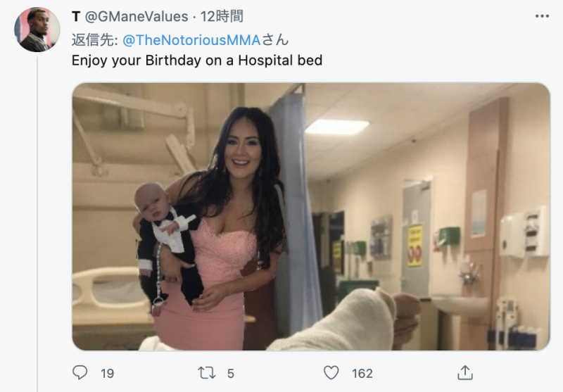Like the tweet with the heart icon
The width and height of the screenshot is (563, 392).
pyautogui.click(x=331, y=373)
